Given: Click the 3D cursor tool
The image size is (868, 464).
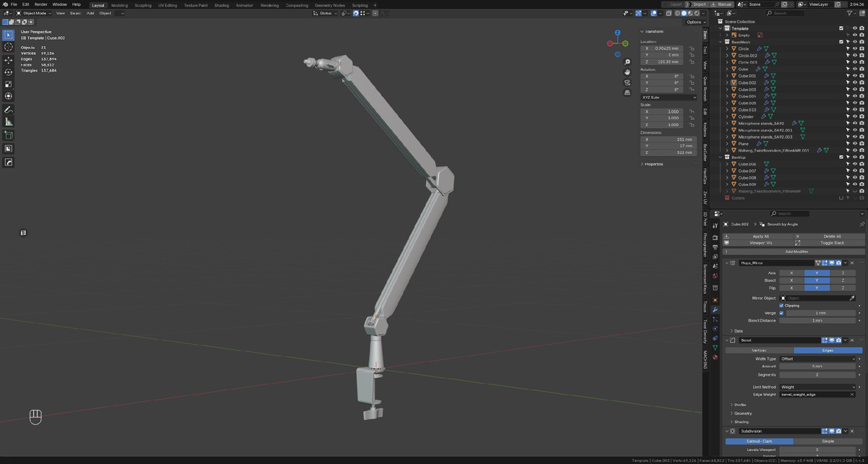Looking at the screenshot, I should tap(8, 47).
